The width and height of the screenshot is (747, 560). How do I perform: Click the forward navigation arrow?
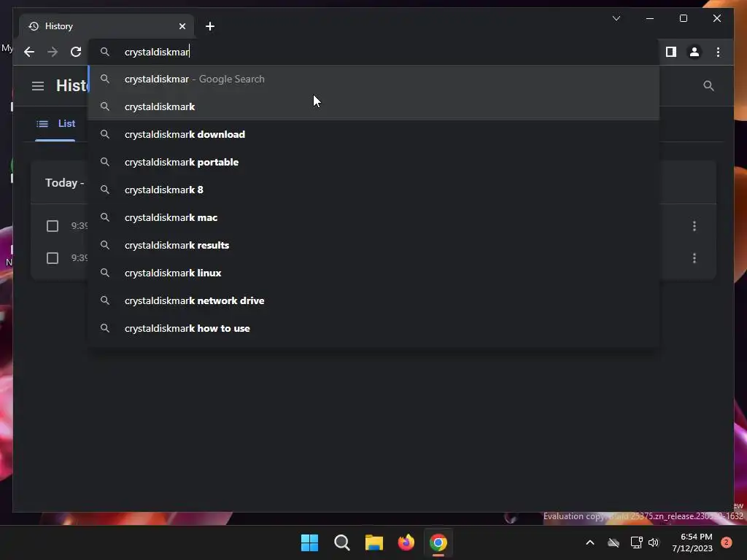(53, 52)
